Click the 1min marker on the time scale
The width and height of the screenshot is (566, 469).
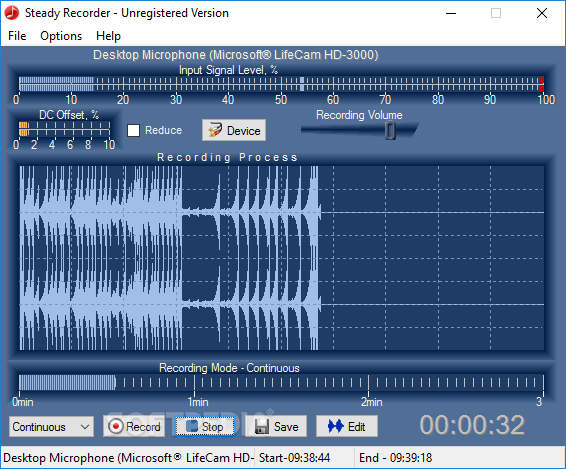coord(198,402)
